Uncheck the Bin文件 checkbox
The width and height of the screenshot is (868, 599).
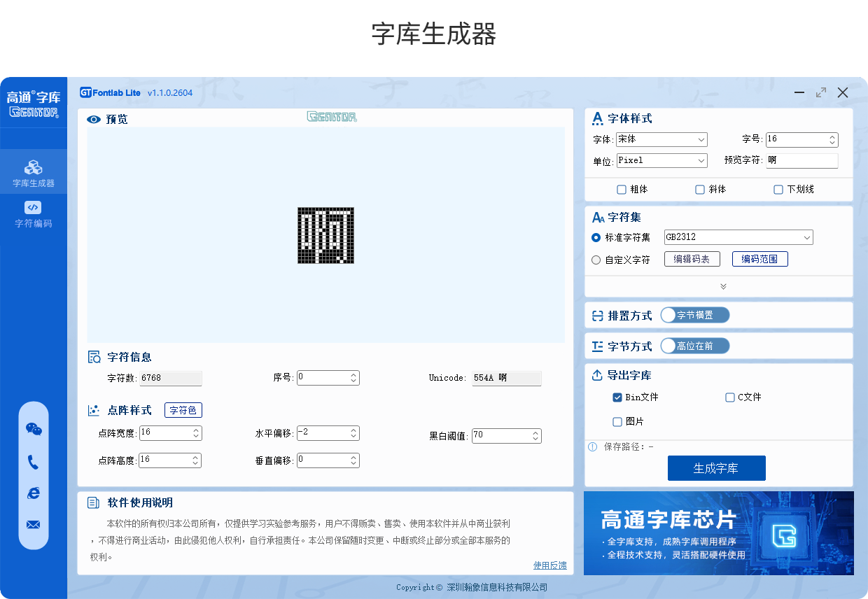617,397
